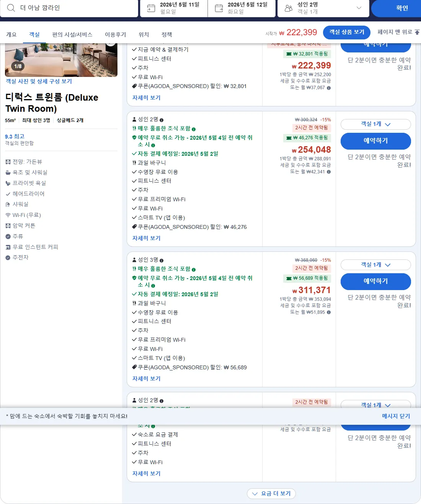
Task: Click the garden view icon beside 전망: 가든뷰
Action: coord(8,162)
